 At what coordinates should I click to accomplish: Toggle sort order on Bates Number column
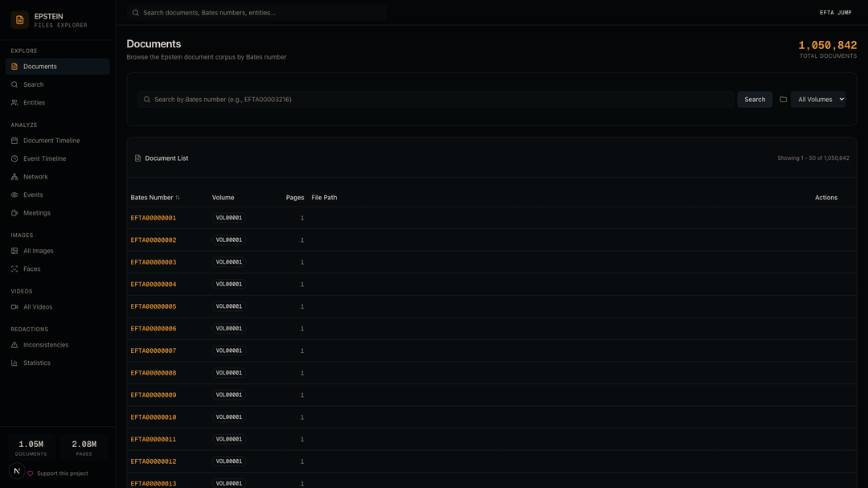178,198
